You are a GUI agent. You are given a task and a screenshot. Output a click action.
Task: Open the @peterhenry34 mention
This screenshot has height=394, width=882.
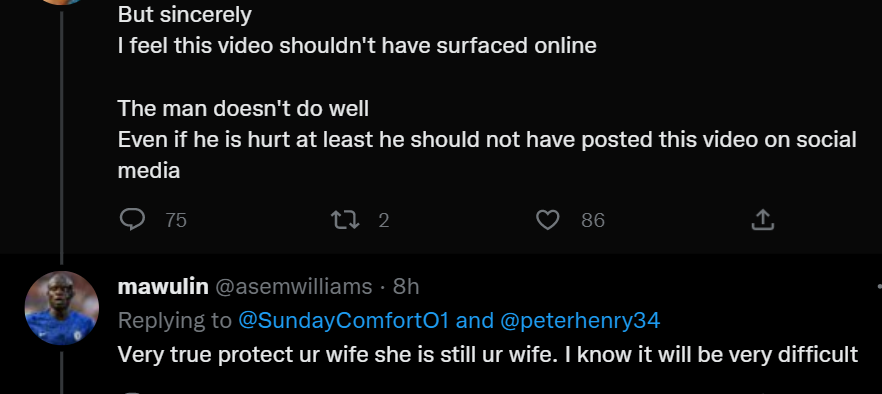(580, 320)
